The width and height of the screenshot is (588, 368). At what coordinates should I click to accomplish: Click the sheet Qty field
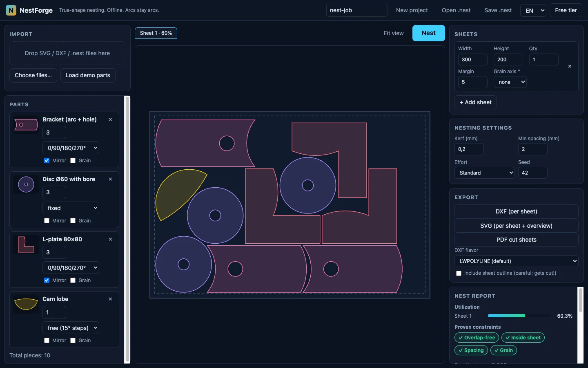[543, 59]
